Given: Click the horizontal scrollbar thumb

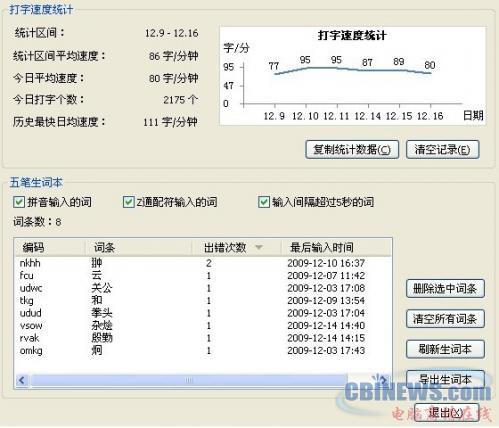Looking at the screenshot, I should 189,380.
